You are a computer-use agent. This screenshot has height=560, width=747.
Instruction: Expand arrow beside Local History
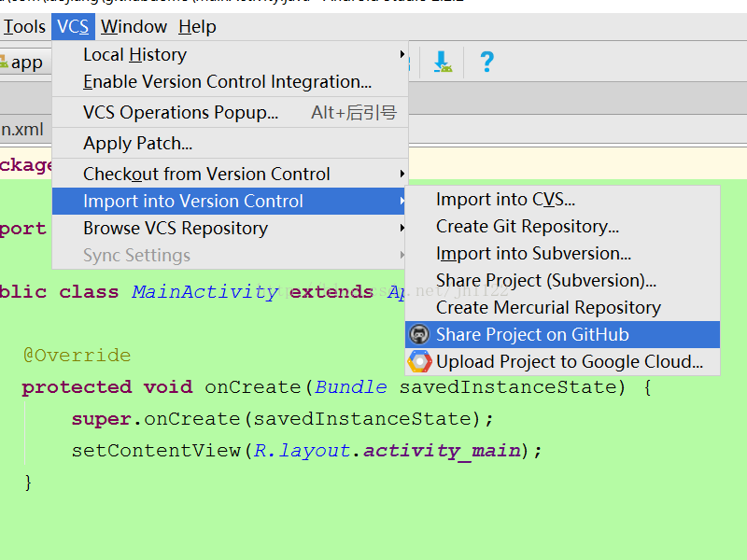[402, 55]
